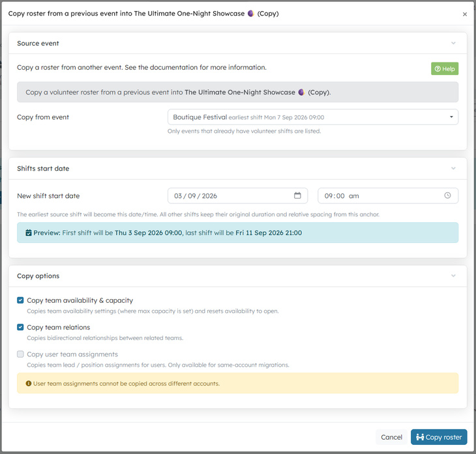The width and height of the screenshot is (476, 454).
Task: Open the Help documentation button
Action: tap(445, 68)
